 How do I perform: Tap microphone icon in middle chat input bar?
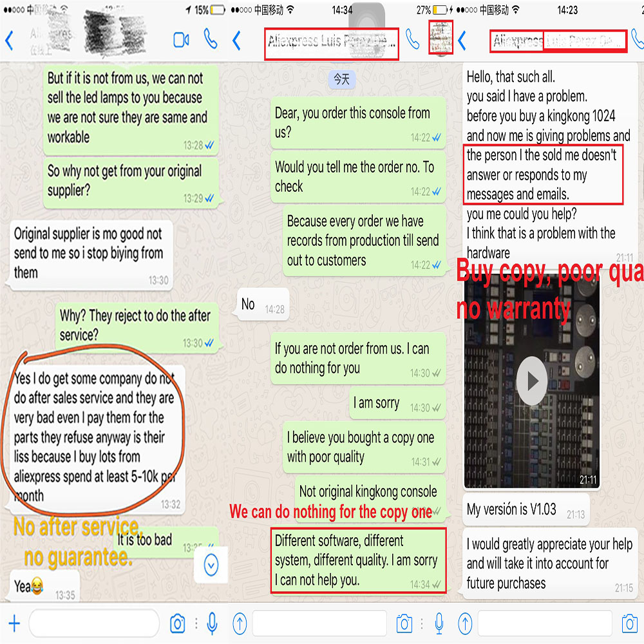point(439,623)
